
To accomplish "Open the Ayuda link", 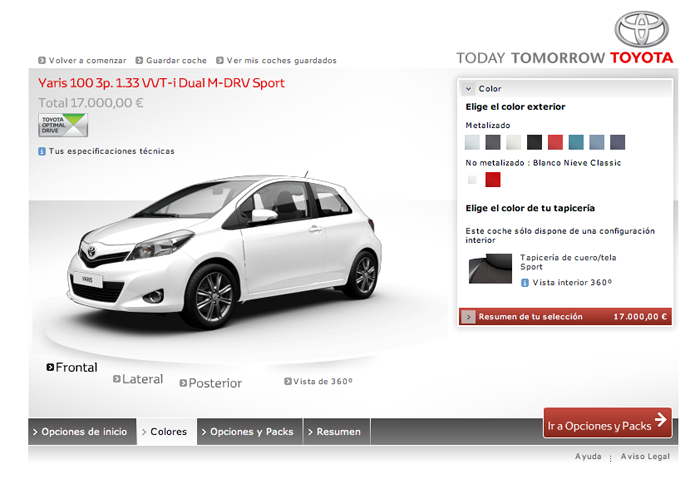I will coord(588,456).
